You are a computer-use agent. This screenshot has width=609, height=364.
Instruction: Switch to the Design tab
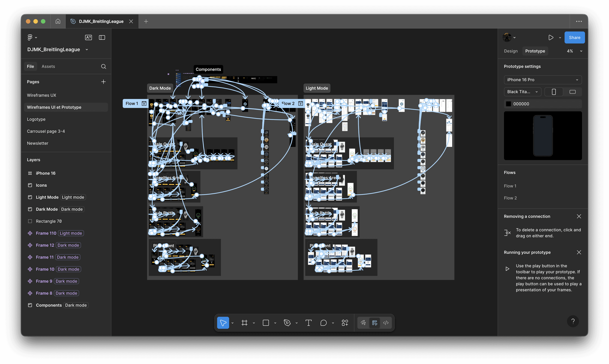[x=511, y=51]
